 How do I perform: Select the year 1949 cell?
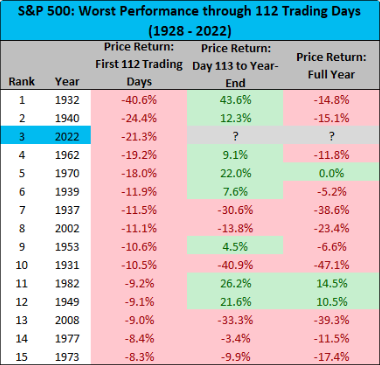point(67,302)
